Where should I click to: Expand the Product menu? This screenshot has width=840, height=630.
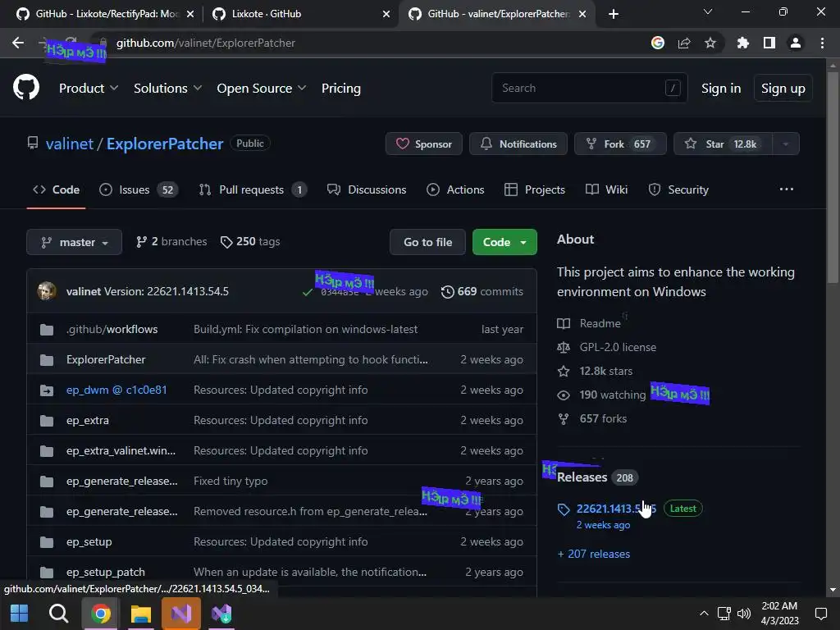89,88
